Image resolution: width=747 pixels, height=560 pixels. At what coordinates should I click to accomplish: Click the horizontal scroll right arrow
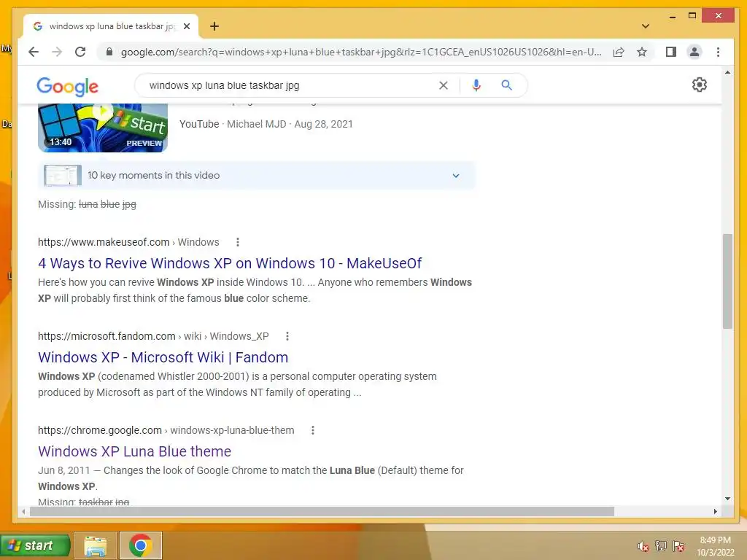point(715,511)
